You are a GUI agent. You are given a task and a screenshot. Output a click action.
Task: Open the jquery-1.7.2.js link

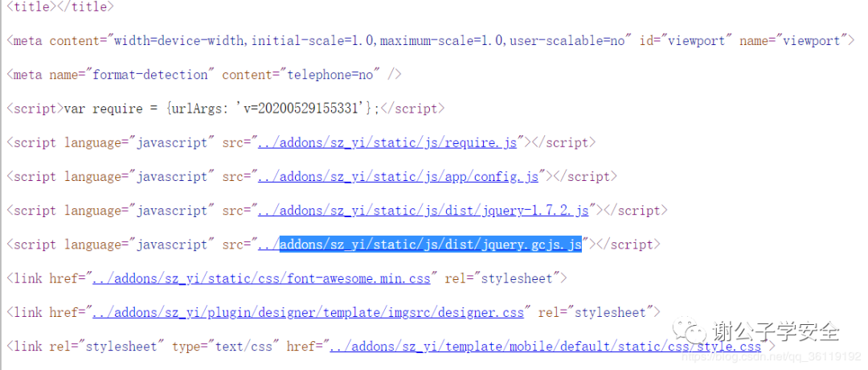point(423,211)
